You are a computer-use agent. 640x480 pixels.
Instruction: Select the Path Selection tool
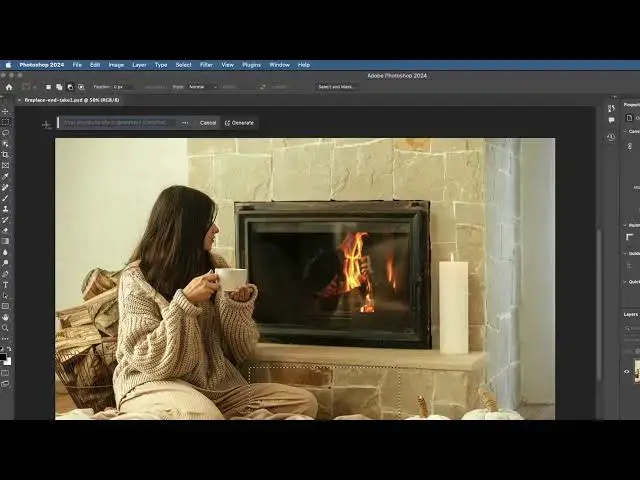[x=5, y=296]
